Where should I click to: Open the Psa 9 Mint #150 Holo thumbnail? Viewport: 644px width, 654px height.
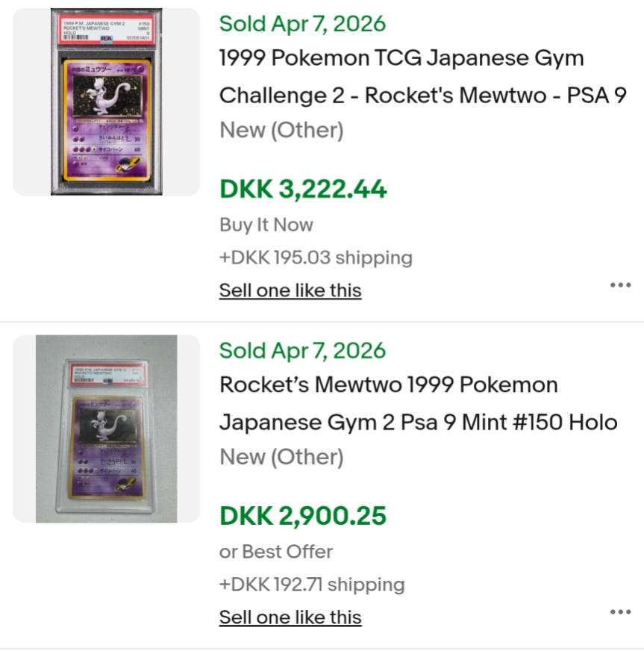click(106, 429)
